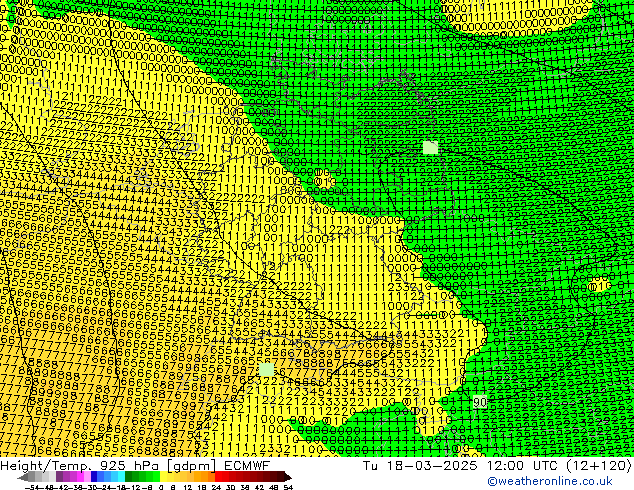Click the dark brown arrow at the legend's right end
Screen dimensions: 634x490
pos(288,477)
